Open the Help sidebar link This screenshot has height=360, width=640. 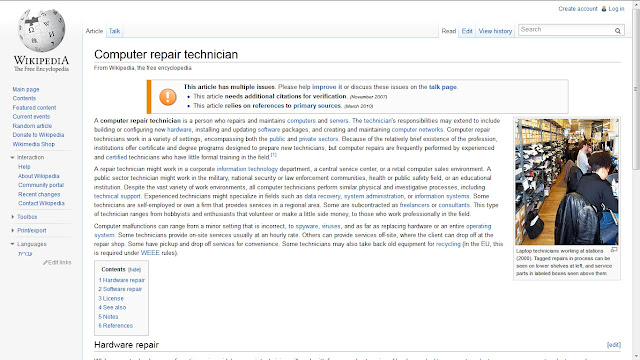point(24,167)
